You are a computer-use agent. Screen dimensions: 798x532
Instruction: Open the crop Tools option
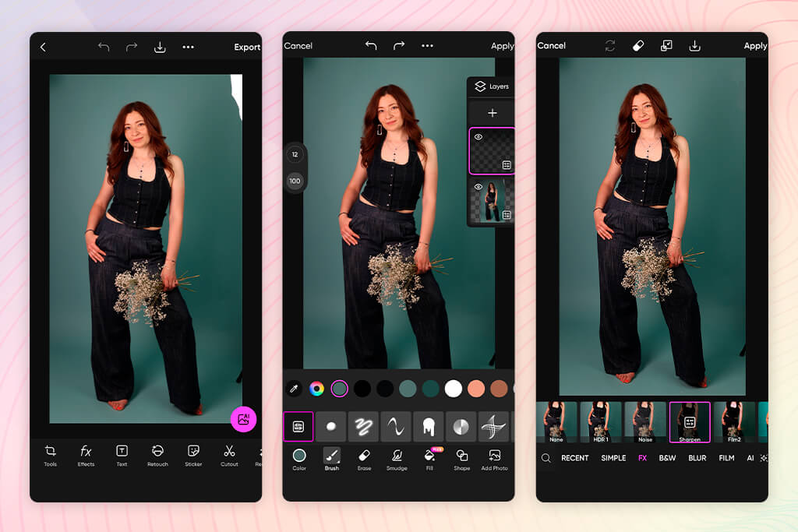pyautogui.click(x=51, y=455)
